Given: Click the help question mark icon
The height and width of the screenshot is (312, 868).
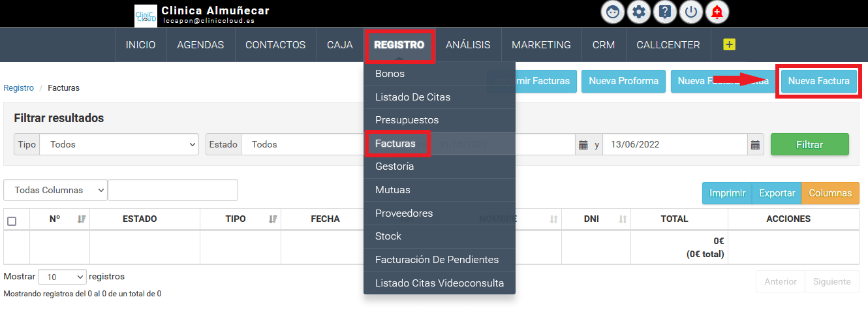Looking at the screenshot, I should tap(664, 12).
